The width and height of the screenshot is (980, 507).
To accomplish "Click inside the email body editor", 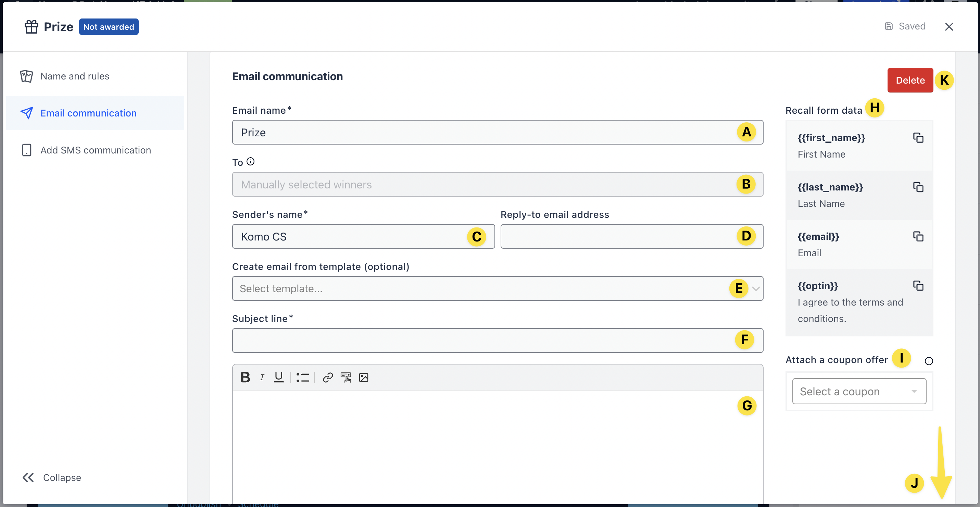I will click(x=498, y=447).
